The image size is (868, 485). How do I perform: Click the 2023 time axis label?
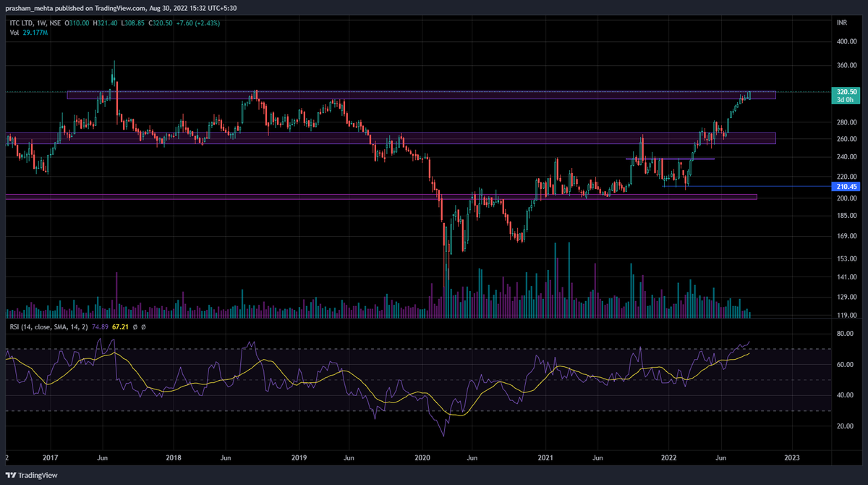(x=792, y=457)
